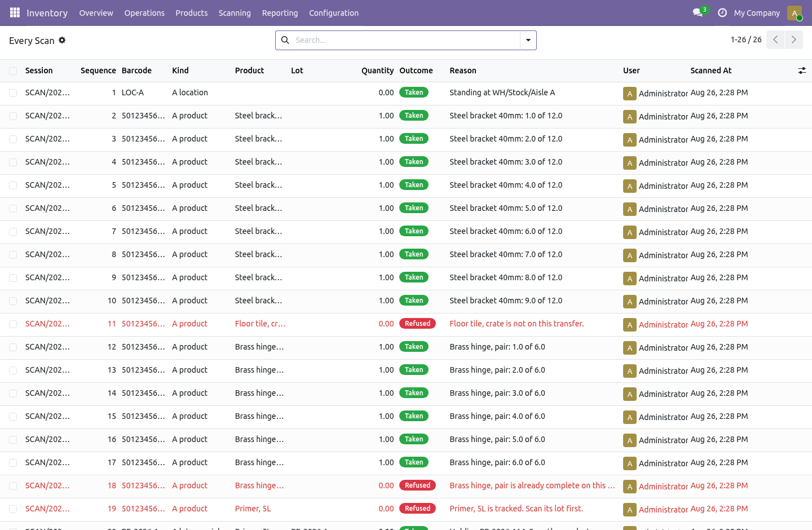Select the checkbox for sequence 11 row
Screen dimensions: 812x530
[13, 324]
